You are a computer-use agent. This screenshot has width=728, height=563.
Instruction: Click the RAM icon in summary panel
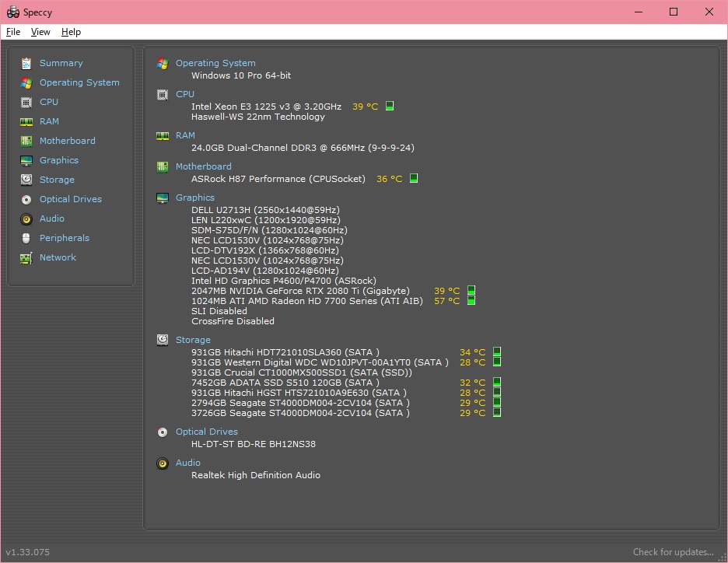(x=163, y=135)
